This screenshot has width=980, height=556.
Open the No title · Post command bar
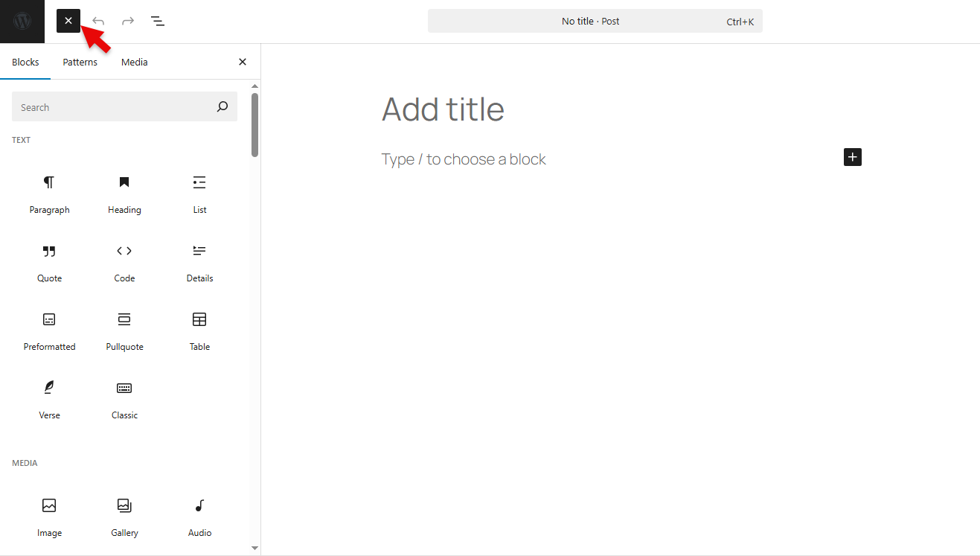[595, 21]
